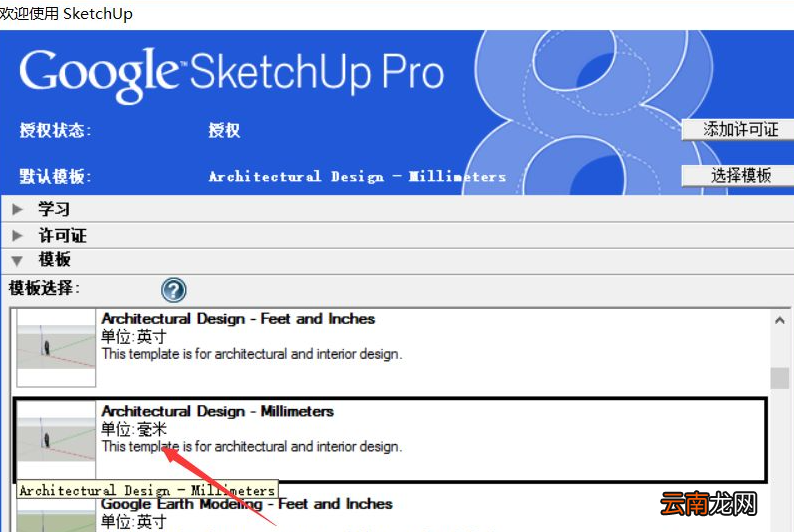Choose Google Earth Modeling template thumbnail
794x532 pixels.
[x=56, y=515]
